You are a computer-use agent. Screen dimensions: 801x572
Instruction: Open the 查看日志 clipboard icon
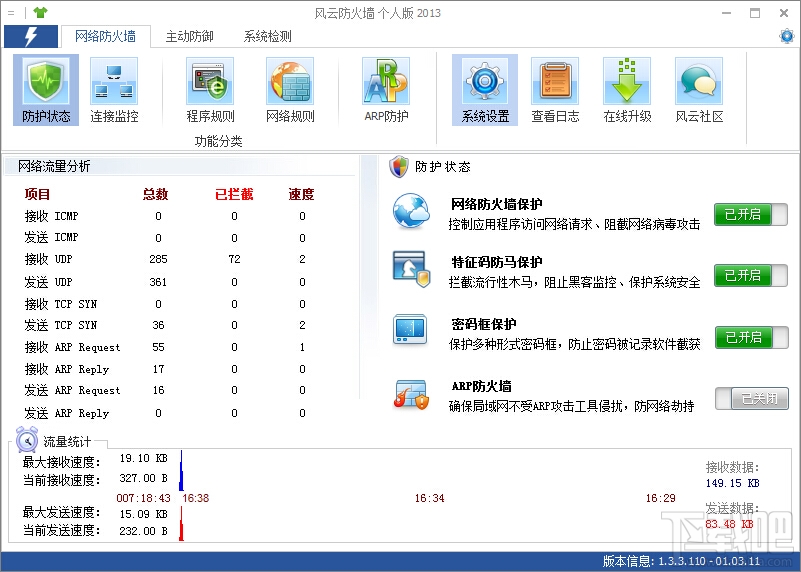pos(555,90)
